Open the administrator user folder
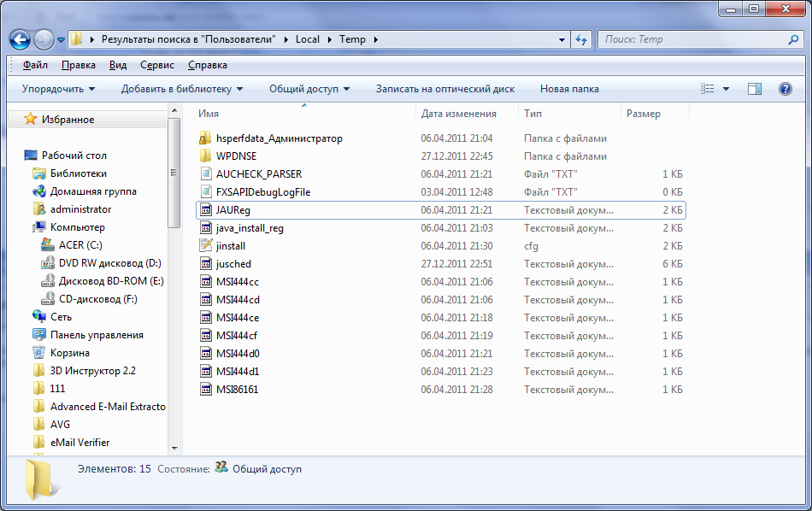 (81, 209)
